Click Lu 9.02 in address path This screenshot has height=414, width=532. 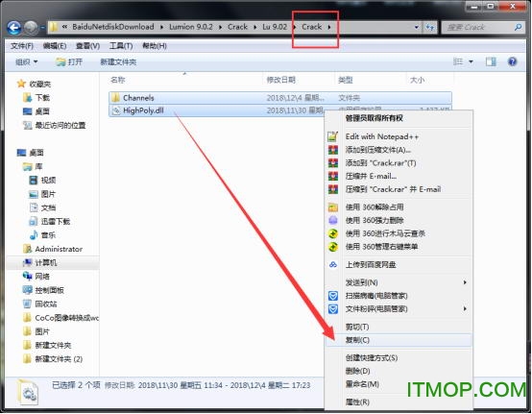click(x=275, y=27)
